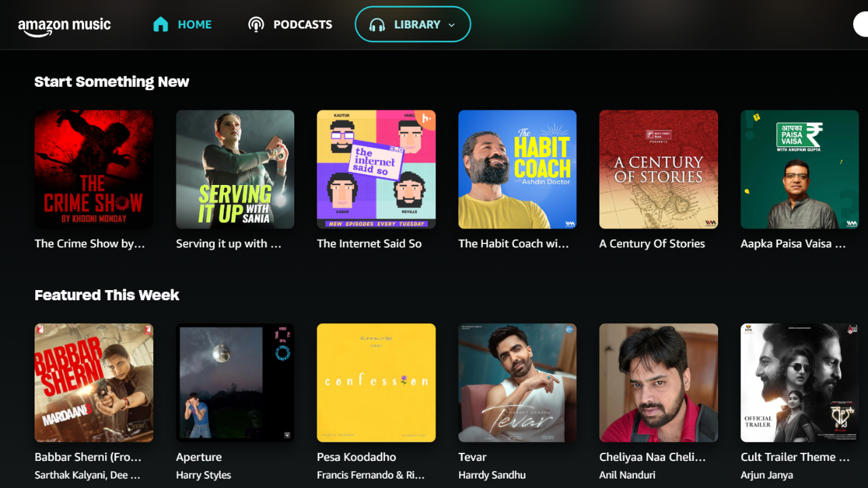
Task: Click the Library headphones icon
Action: [x=377, y=25]
